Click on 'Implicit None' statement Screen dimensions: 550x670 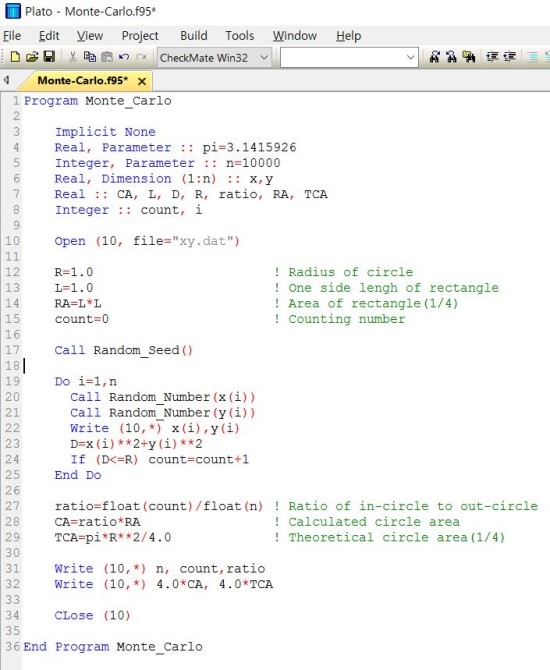(x=105, y=132)
